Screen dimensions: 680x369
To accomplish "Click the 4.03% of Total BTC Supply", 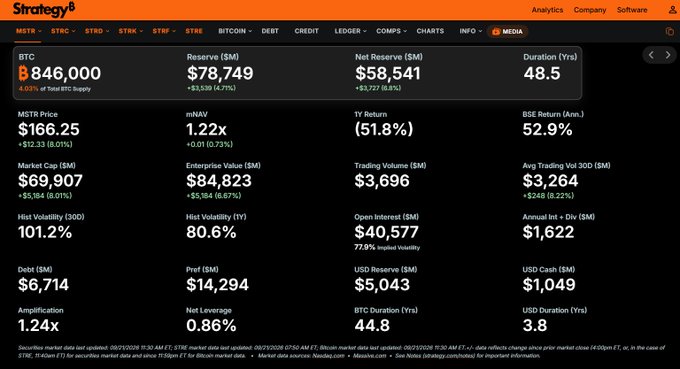I will (x=55, y=89).
